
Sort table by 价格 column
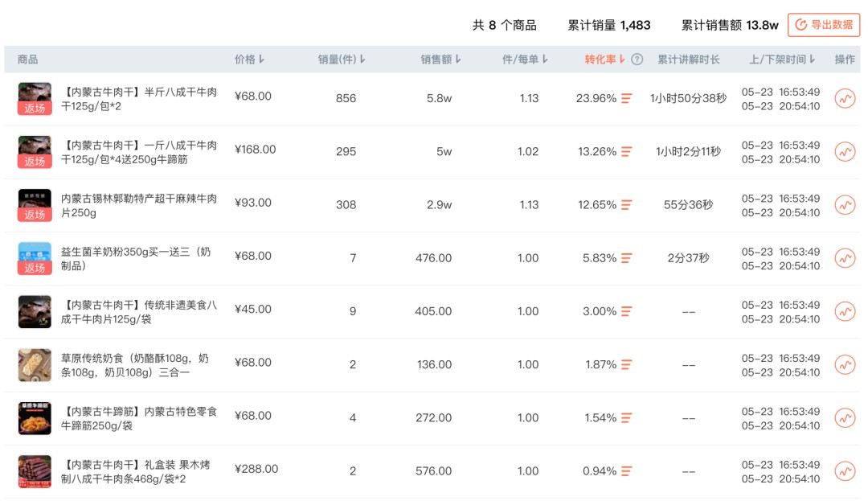249,60
